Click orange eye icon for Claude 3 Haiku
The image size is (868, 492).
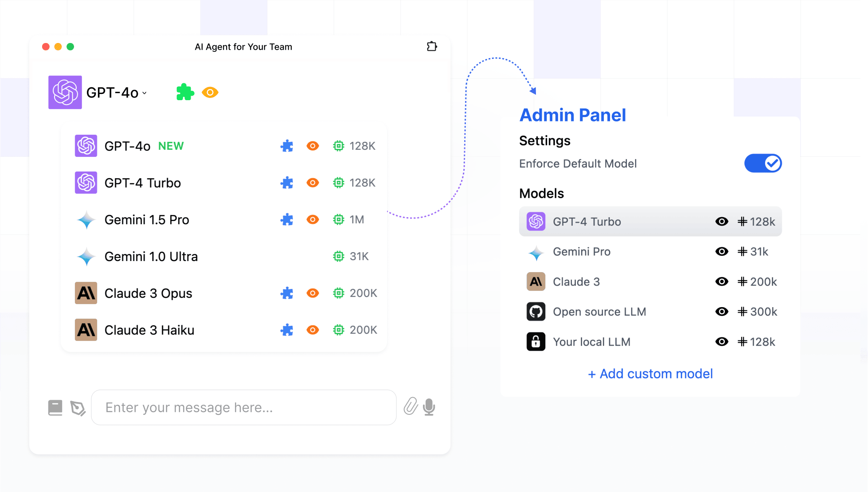point(313,330)
